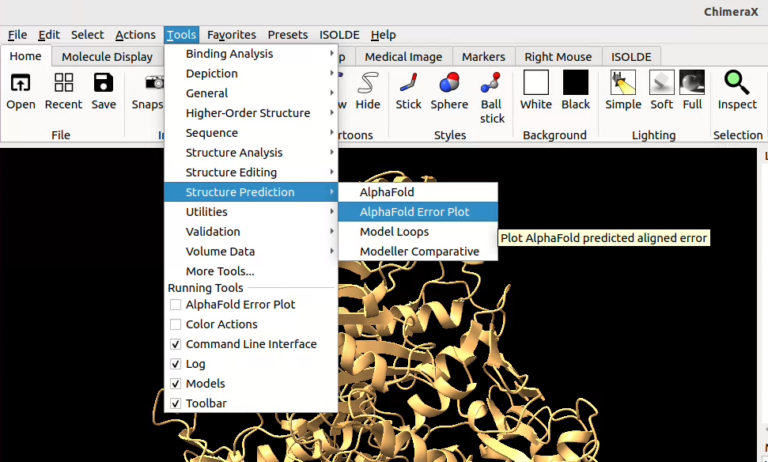Uncheck the Toolbar tool
This screenshot has height=462, width=768.
(x=175, y=404)
